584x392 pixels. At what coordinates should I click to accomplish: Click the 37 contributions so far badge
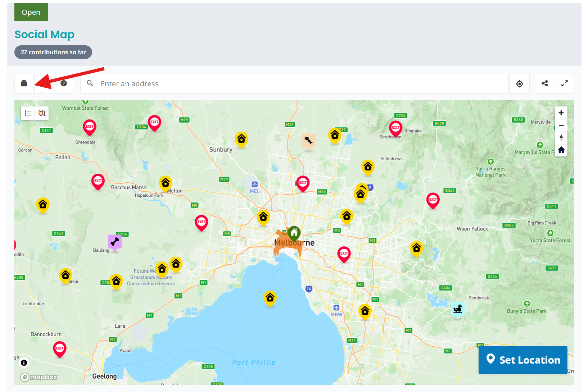coord(53,52)
